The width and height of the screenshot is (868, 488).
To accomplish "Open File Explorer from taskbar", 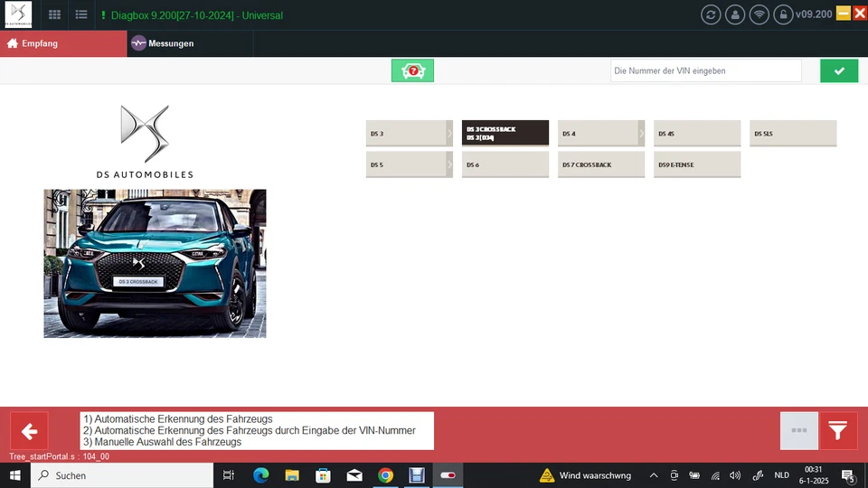I will [292, 475].
